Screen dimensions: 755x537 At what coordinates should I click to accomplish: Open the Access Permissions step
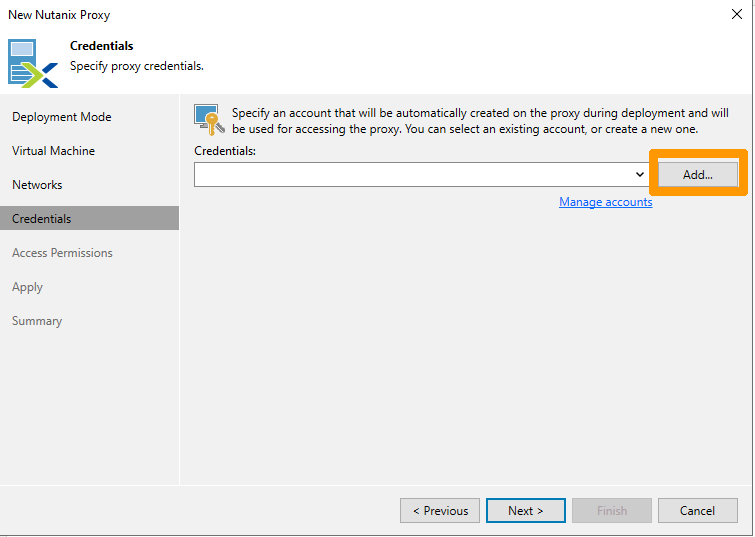pyautogui.click(x=62, y=253)
